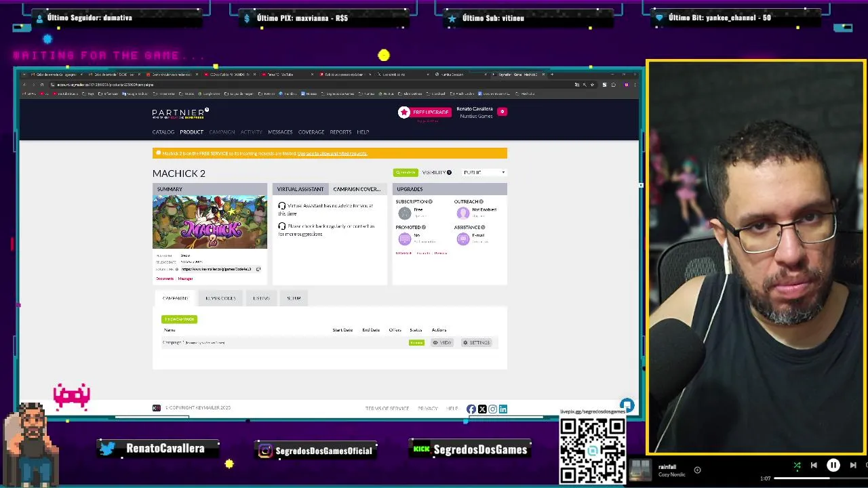This screenshot has width=868, height=488.
Task: Open the Documents link under summary
Action: click(165, 279)
